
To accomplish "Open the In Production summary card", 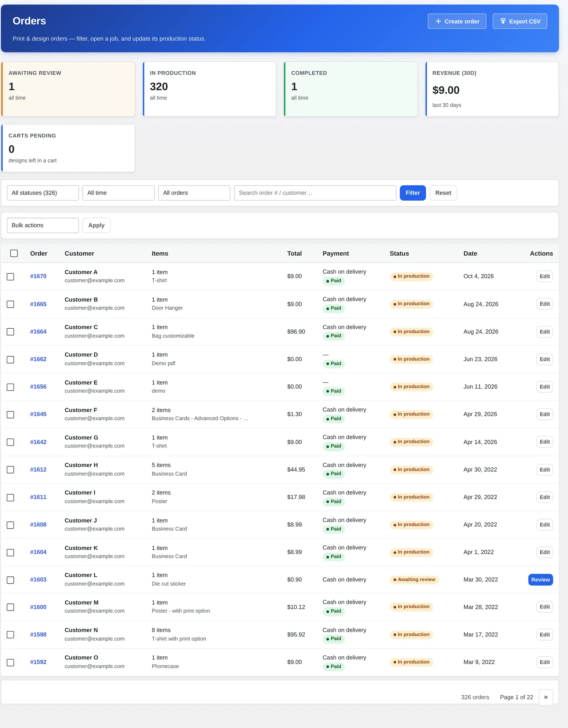I will [x=209, y=89].
